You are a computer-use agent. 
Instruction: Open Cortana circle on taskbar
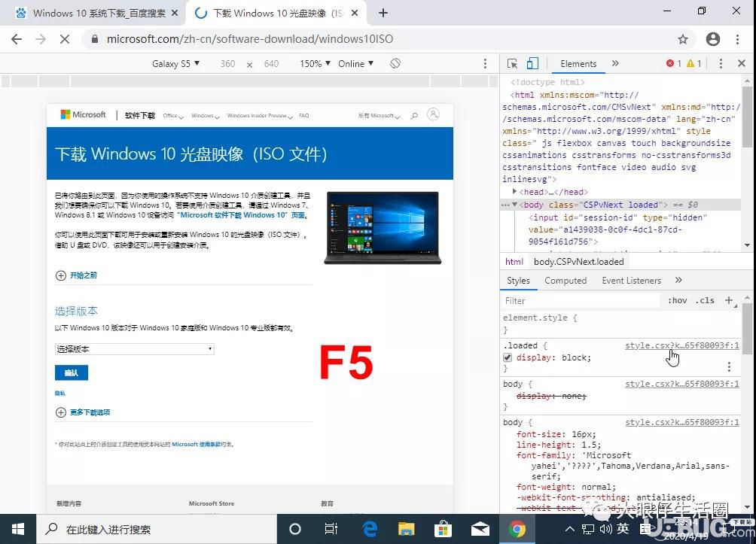pos(295,529)
